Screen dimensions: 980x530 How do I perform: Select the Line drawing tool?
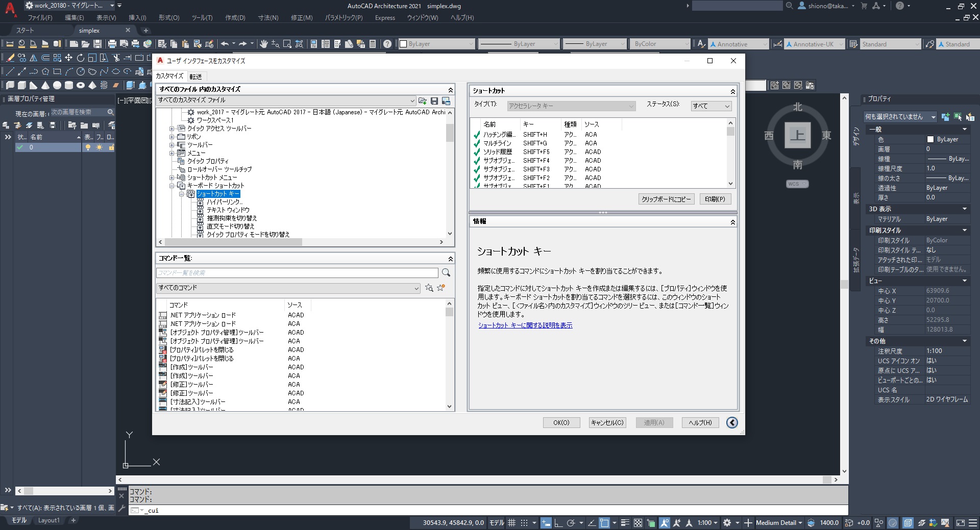coord(10,71)
